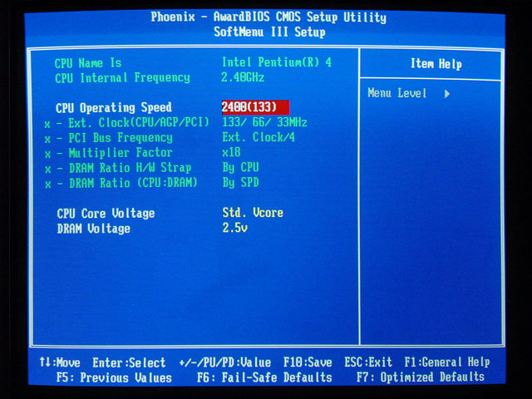Image resolution: width=532 pixels, height=399 pixels.
Task: Click the F10:Save hint
Action: 308,362
